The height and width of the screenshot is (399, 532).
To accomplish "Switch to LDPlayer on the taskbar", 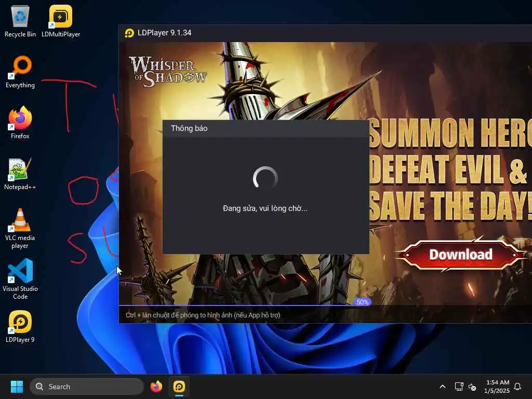I will pos(179,387).
